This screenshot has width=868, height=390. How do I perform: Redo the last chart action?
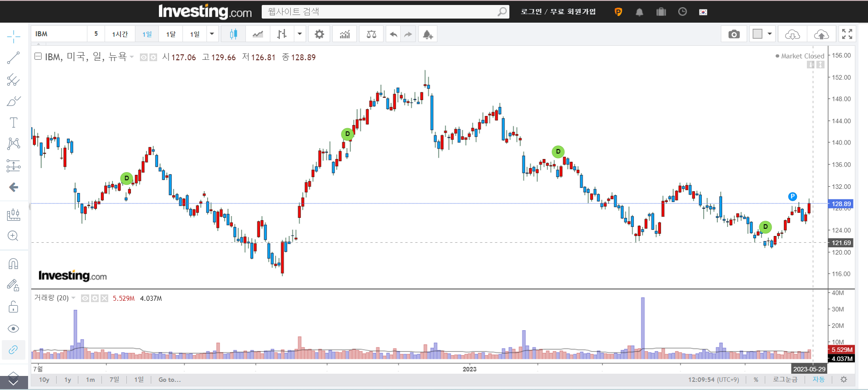click(408, 34)
